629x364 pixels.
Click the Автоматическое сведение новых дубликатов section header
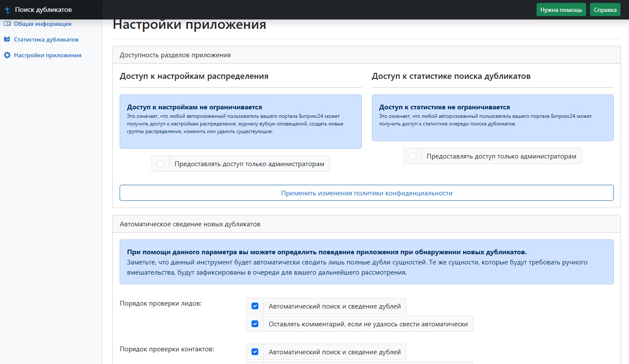coord(190,224)
